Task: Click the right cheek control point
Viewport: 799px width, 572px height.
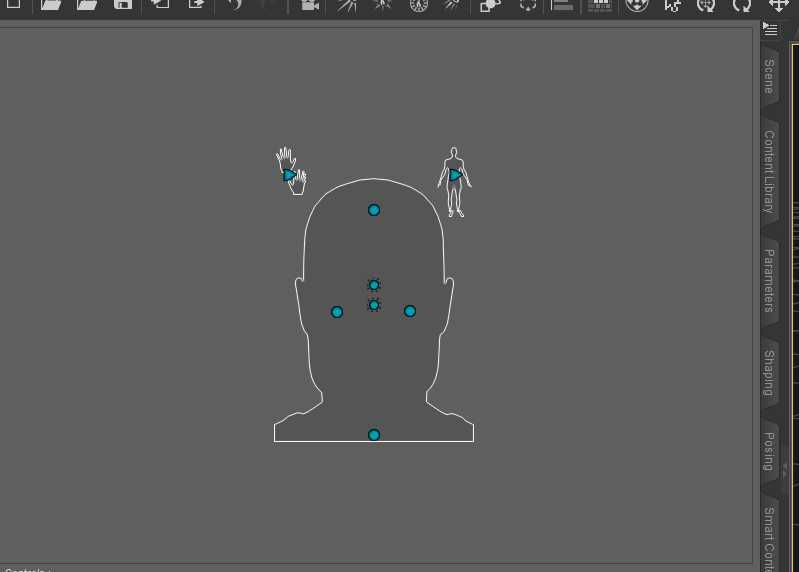Action: pos(410,311)
